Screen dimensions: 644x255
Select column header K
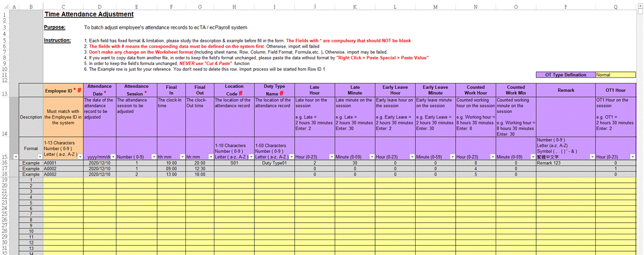click(355, 6)
